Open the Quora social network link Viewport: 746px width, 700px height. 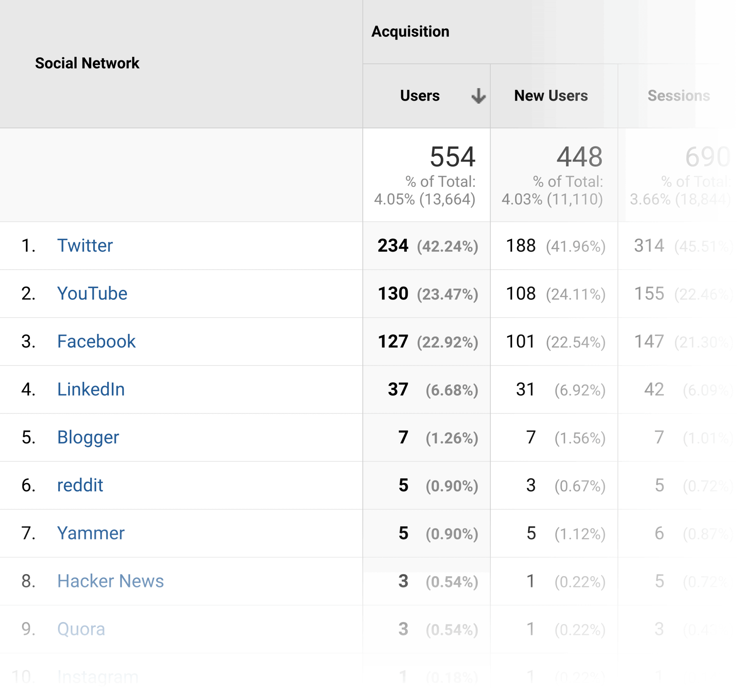coord(81,629)
